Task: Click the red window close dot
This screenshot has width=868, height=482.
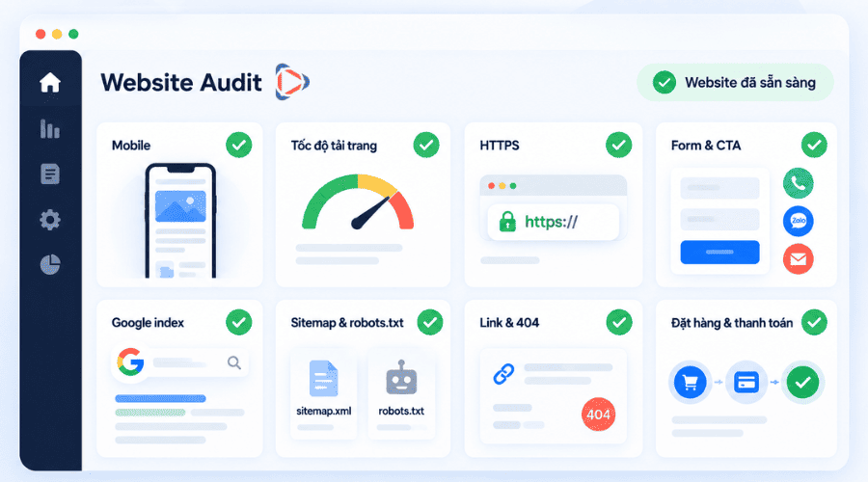Action: 41,34
